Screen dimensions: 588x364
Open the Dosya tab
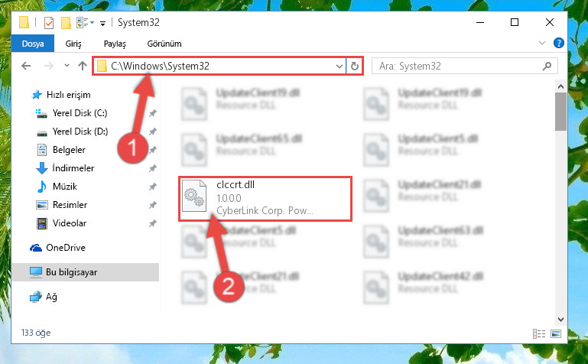coord(33,44)
